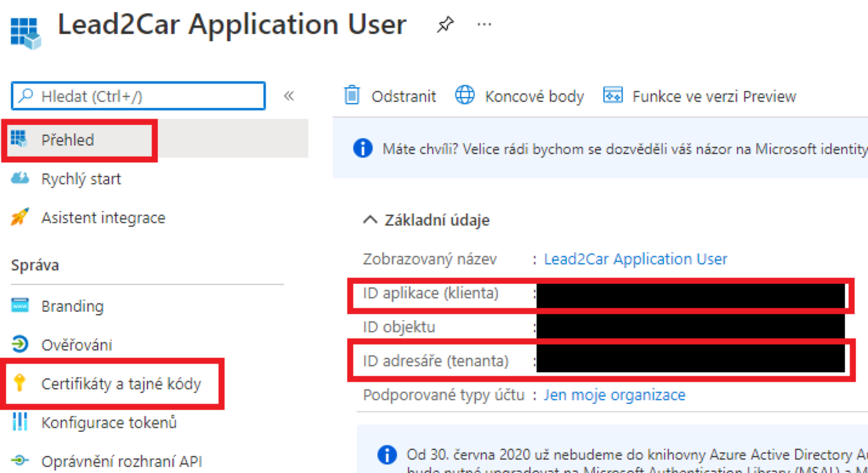This screenshot has height=473, width=868.
Task: Click the Odstranit button label
Action: 403,96
